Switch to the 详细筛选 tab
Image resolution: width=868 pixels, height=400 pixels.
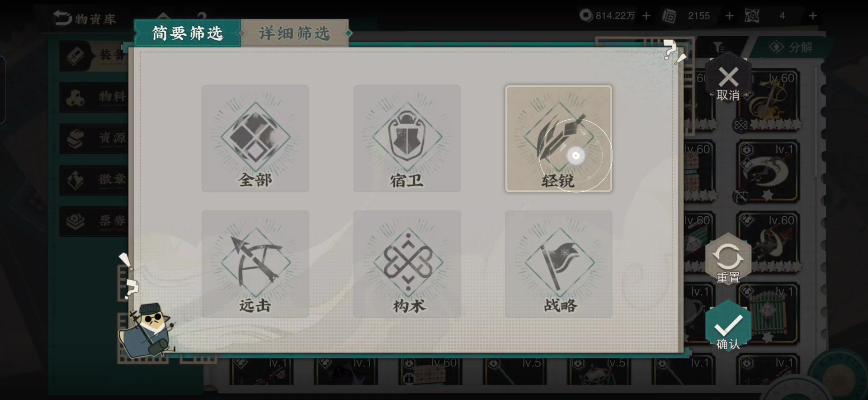point(295,33)
